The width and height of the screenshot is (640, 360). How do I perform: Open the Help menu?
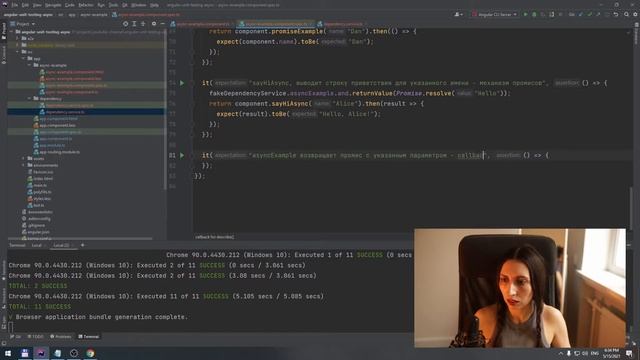coord(154,5)
